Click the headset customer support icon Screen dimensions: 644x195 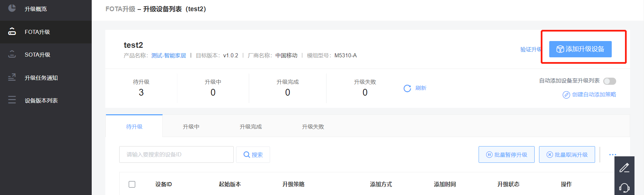[624, 188]
